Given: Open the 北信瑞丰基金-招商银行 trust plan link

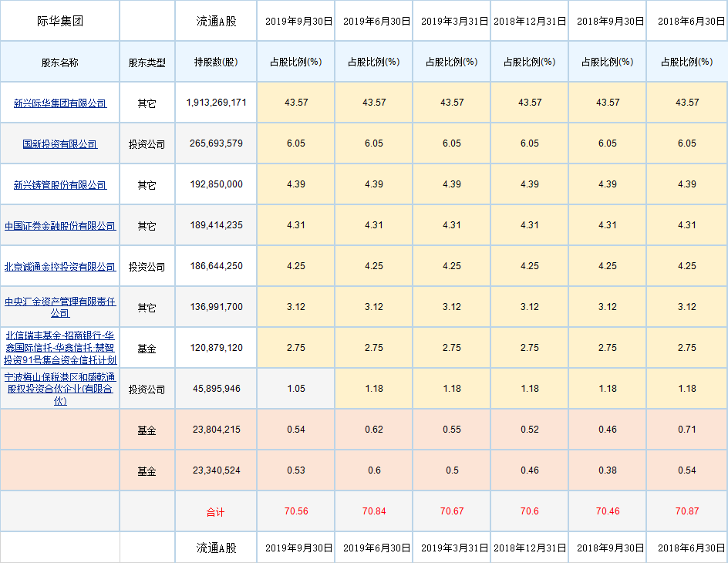Looking at the screenshot, I should [60, 348].
